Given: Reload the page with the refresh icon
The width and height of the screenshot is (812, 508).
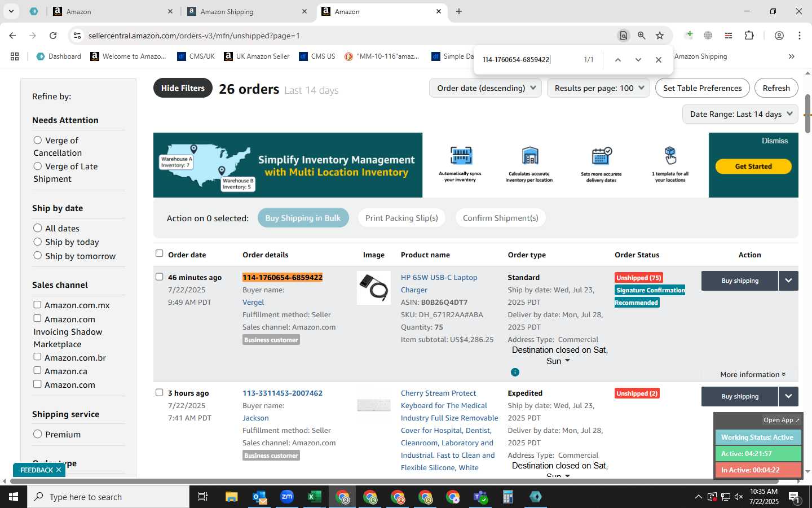Looking at the screenshot, I should 53,36.
